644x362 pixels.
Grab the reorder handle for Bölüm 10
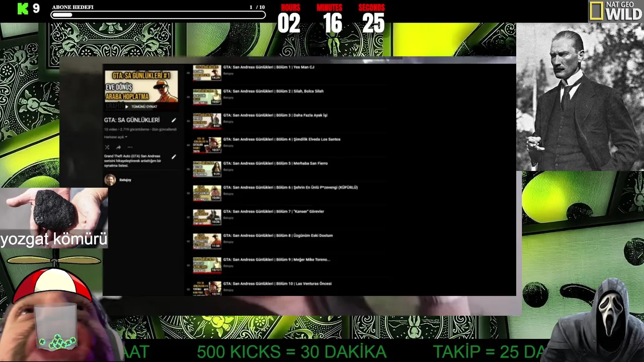click(189, 290)
